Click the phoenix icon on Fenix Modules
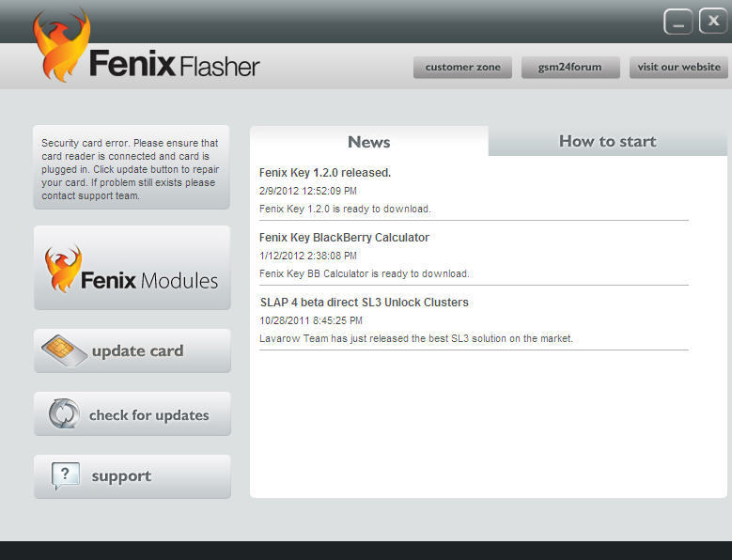Viewport: 732px width, 560px height. pos(63,270)
